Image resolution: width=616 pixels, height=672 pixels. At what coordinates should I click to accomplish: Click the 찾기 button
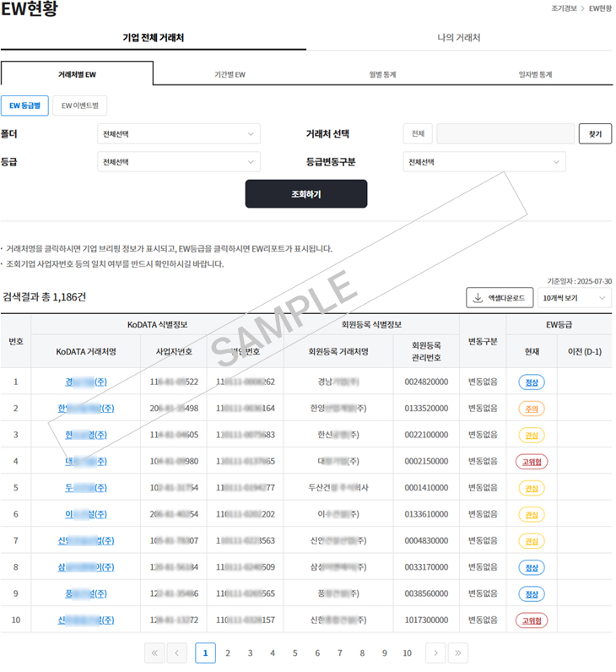tap(595, 133)
